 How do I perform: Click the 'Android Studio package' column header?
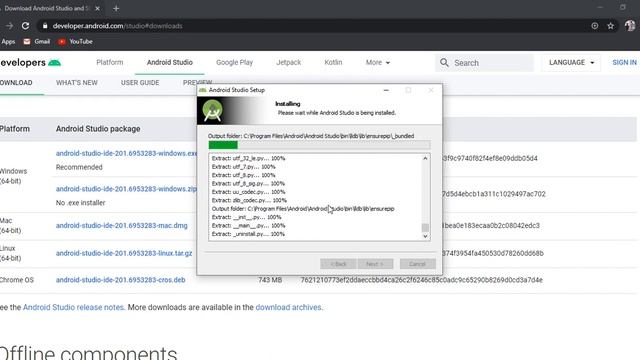tap(98, 129)
